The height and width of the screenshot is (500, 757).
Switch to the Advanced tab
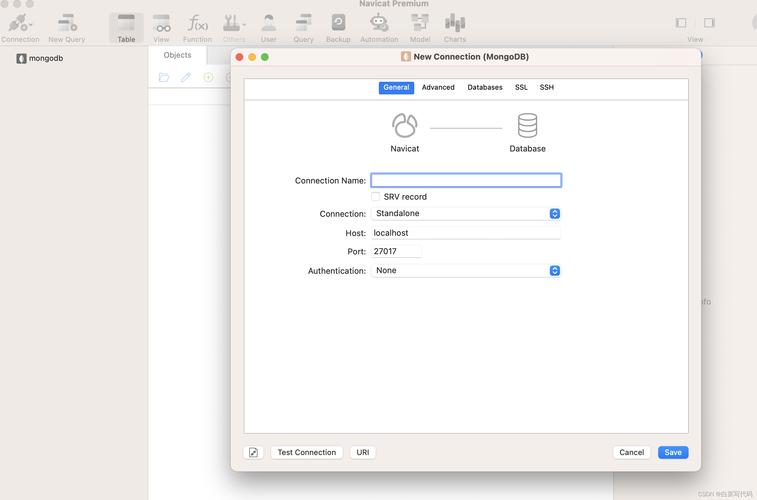coord(438,87)
